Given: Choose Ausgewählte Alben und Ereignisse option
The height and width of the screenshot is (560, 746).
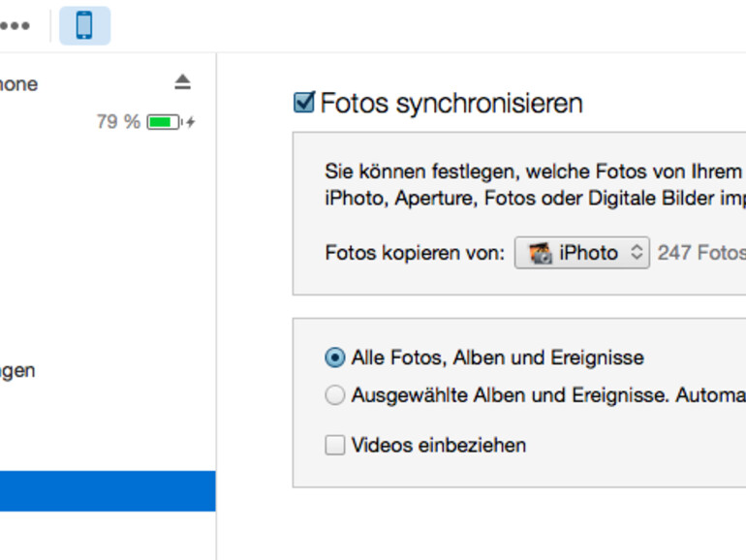Looking at the screenshot, I should pos(335,395).
